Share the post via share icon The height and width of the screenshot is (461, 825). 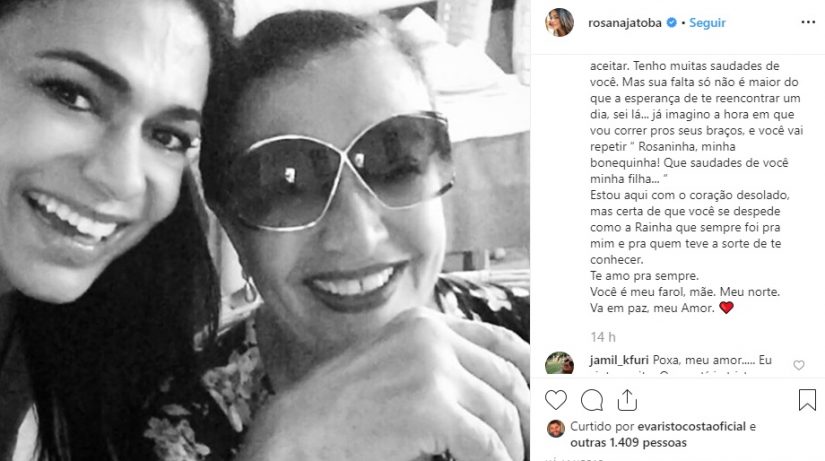coord(627,400)
